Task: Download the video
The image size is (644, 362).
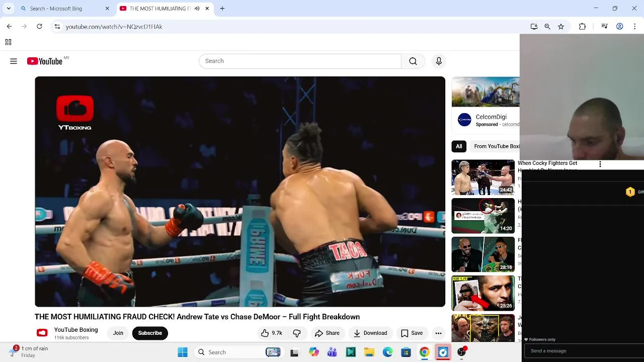Action: click(x=370, y=333)
